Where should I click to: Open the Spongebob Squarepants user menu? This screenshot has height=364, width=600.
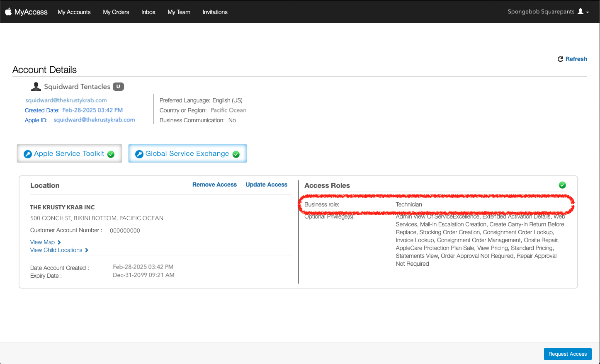pos(548,12)
